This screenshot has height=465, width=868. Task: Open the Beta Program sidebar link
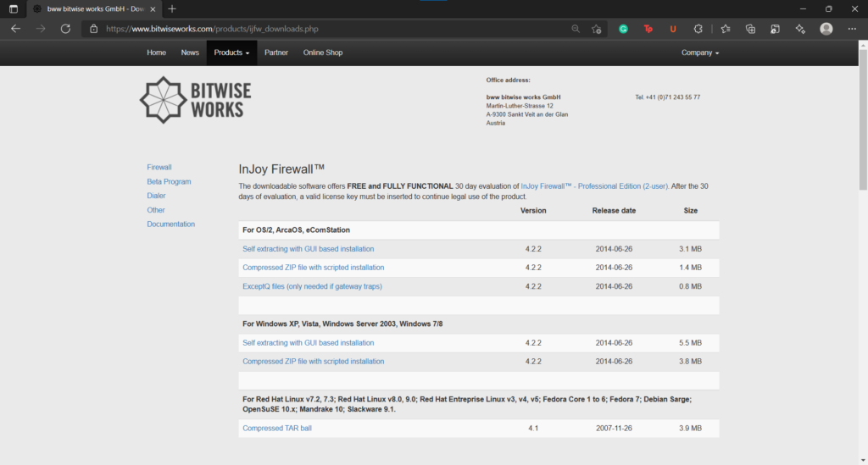[169, 181]
